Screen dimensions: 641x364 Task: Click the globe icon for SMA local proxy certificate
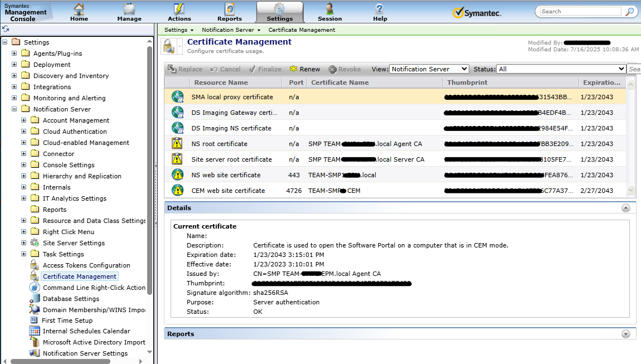177,97
